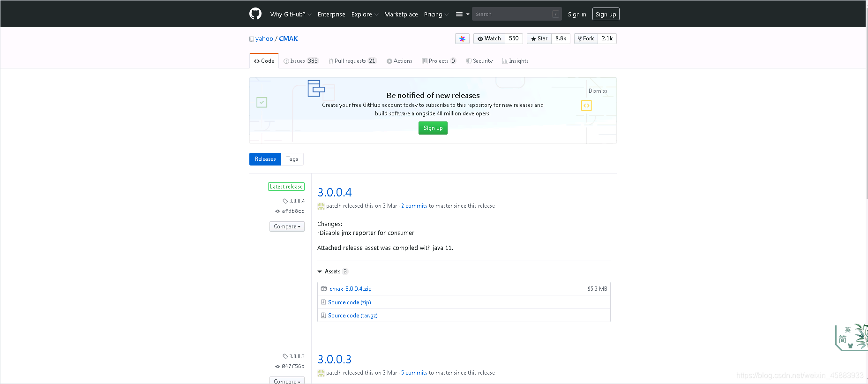
Task: Select the Releases tab button
Action: coord(265,159)
